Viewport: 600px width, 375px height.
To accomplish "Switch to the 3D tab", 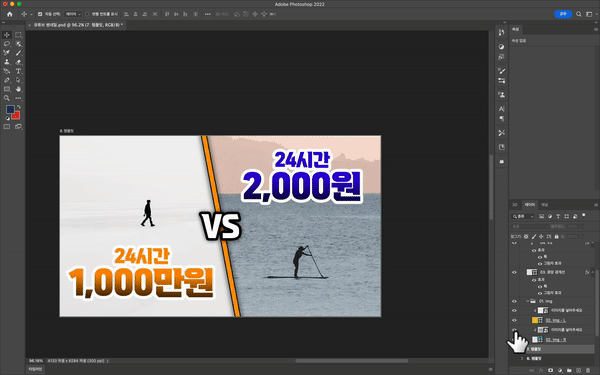I will tap(515, 205).
